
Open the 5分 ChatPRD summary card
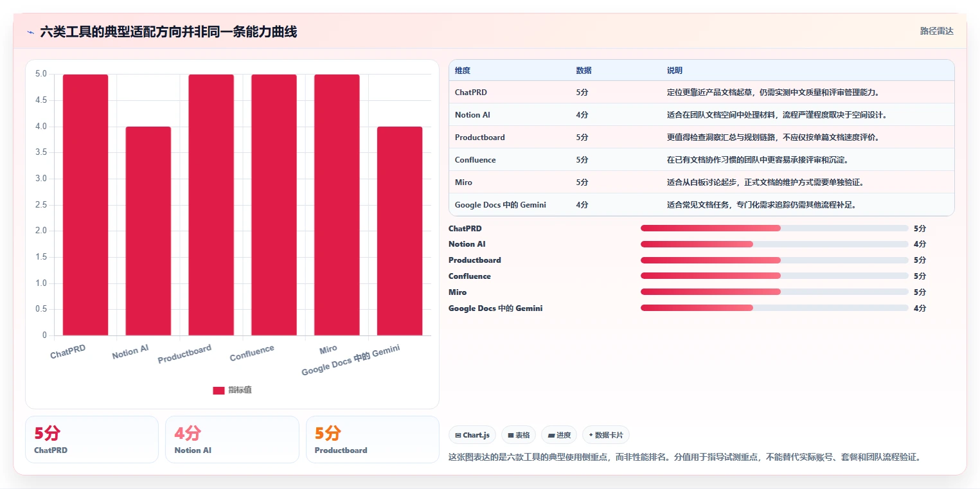pos(92,440)
